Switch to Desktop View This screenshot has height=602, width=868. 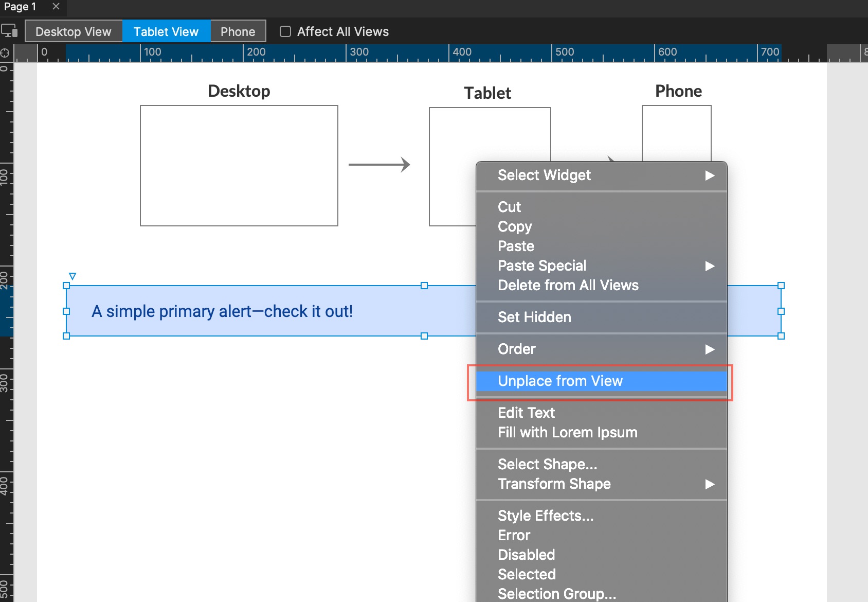pyautogui.click(x=74, y=32)
